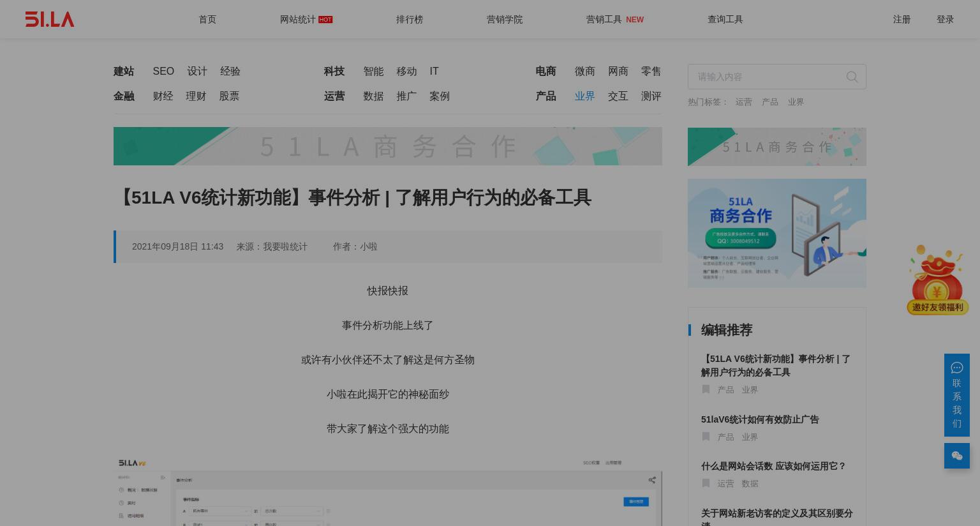980x526 pixels.
Task: Open the chat bubble contact icon
Action: click(956, 368)
